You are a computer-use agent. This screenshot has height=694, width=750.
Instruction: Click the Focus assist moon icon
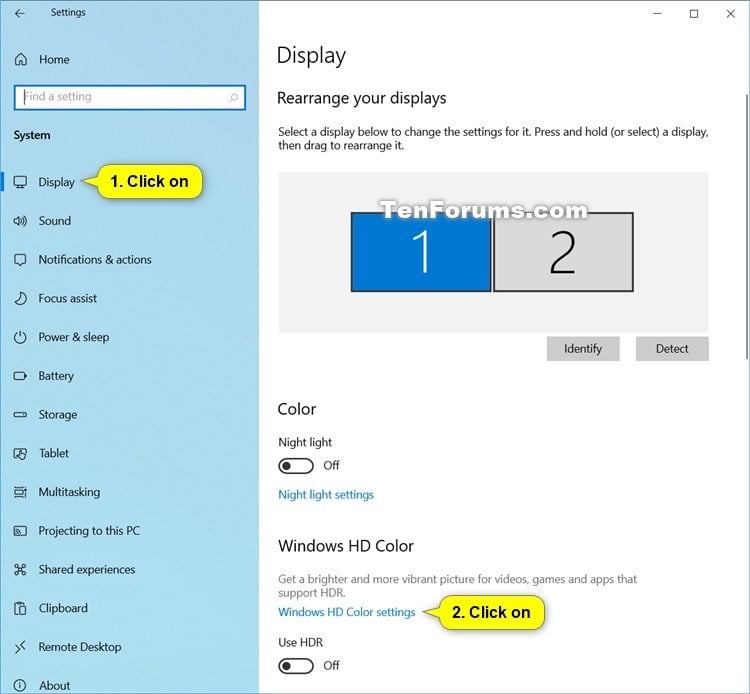click(x=20, y=298)
